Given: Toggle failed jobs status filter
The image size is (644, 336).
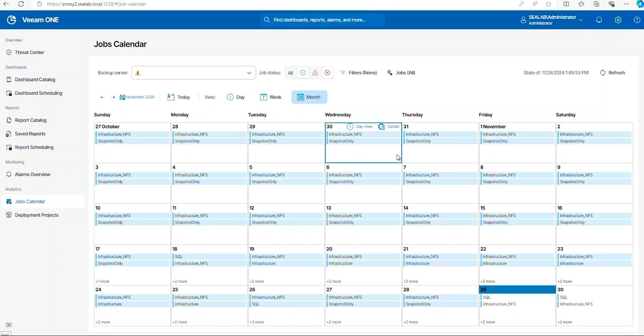Looking at the screenshot, I should click(327, 72).
